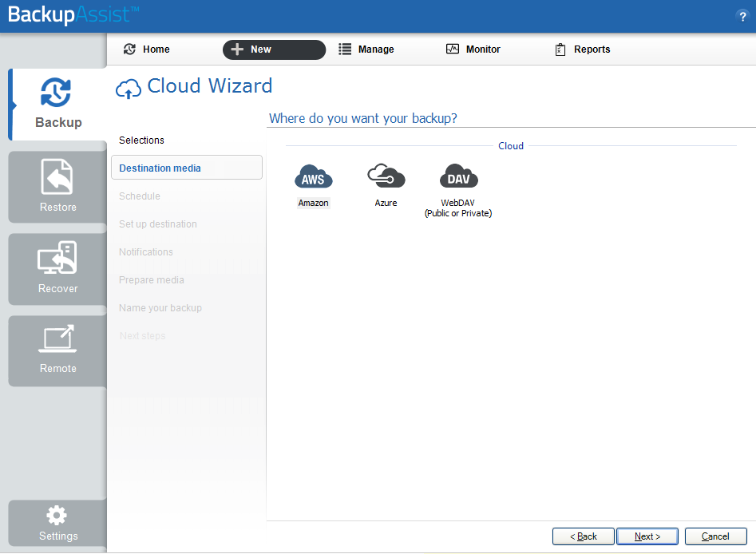Click the Cloud group label

[x=511, y=145]
